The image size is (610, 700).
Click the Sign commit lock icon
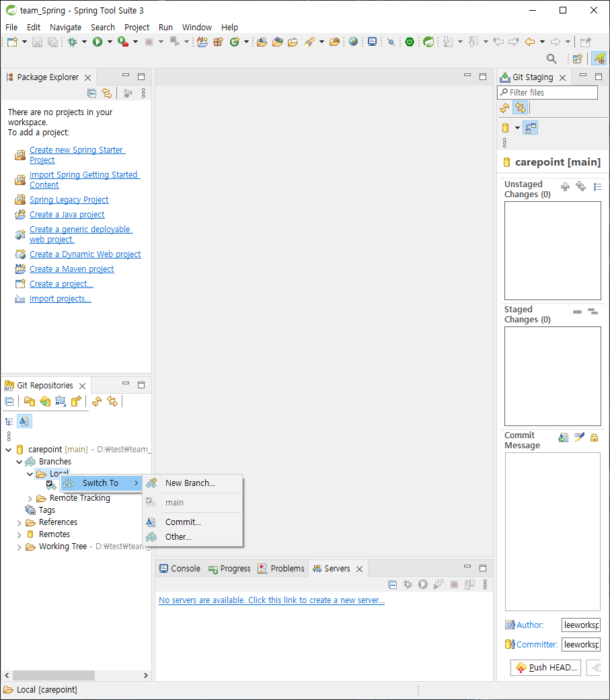(x=594, y=438)
